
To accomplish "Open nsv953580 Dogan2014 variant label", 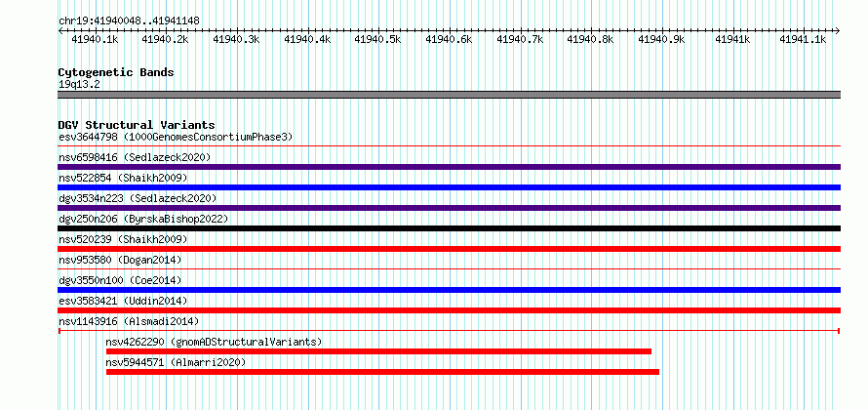I will (x=120, y=260).
